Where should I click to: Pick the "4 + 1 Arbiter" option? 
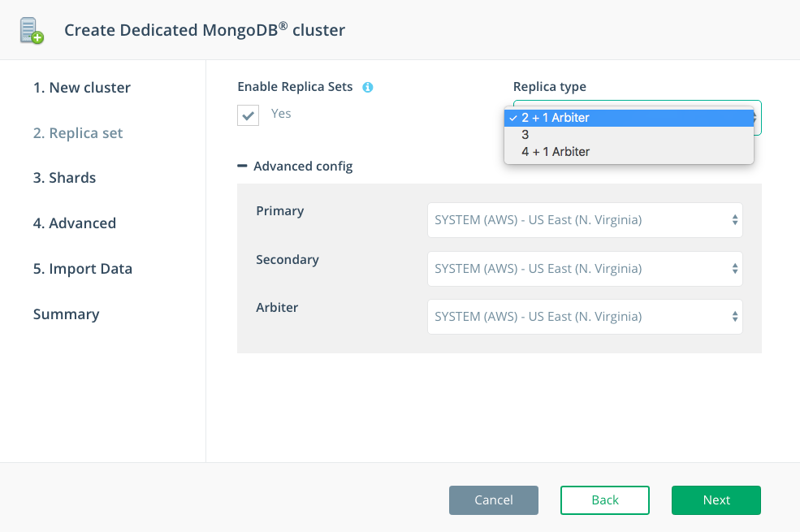pyautogui.click(x=629, y=152)
